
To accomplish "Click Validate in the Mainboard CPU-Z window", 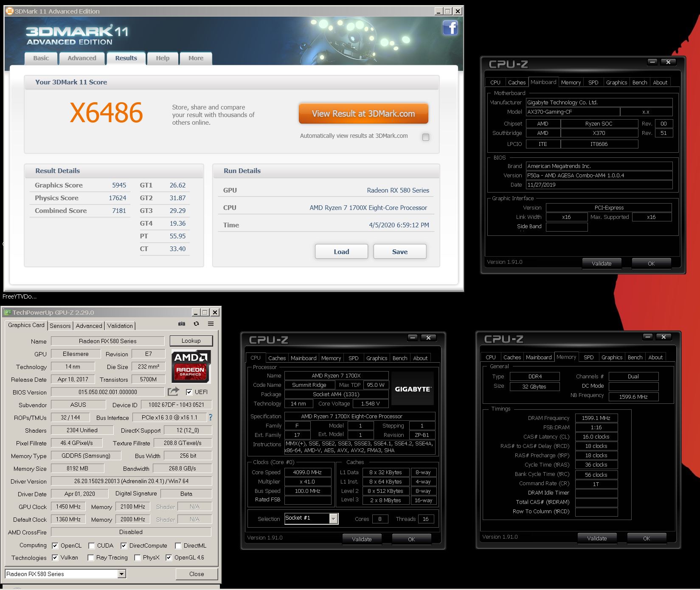I will pyautogui.click(x=602, y=263).
